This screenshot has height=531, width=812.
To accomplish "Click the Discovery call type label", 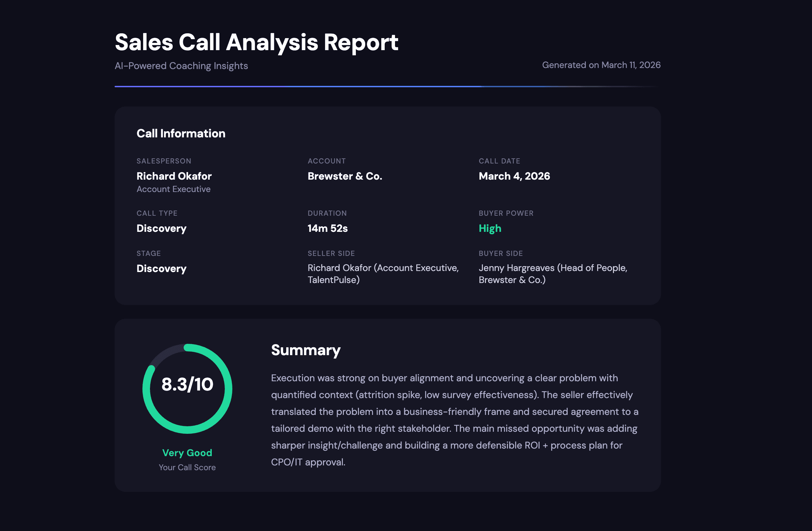I will click(x=161, y=228).
